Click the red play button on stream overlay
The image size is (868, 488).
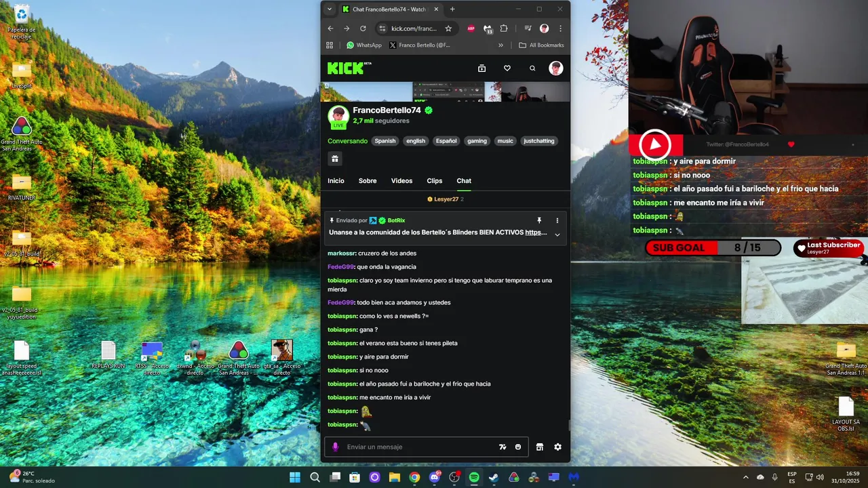(x=655, y=144)
